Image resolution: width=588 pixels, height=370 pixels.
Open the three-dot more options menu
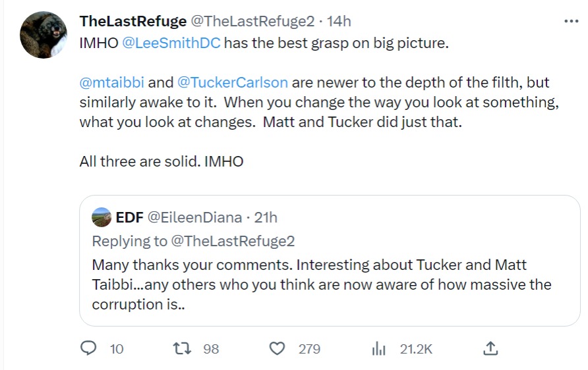point(571,21)
